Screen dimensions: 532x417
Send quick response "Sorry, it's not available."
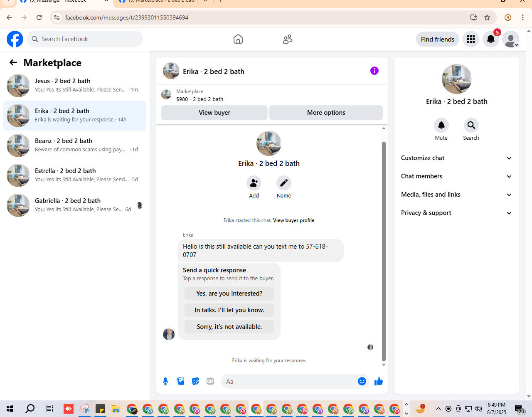[x=229, y=327]
